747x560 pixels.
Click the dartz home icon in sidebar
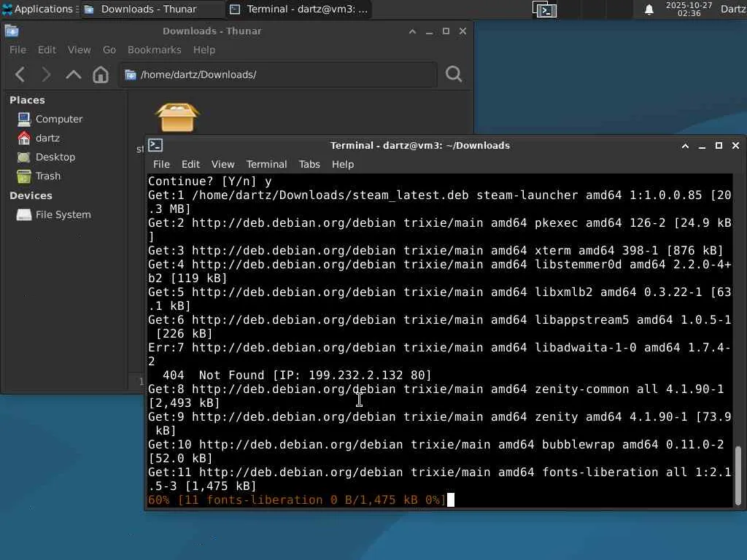click(24, 138)
